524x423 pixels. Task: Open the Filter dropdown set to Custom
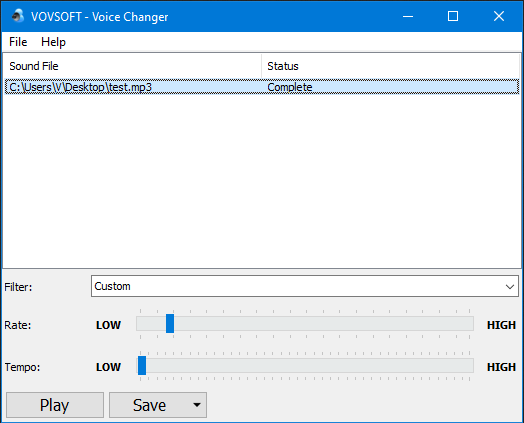click(305, 286)
